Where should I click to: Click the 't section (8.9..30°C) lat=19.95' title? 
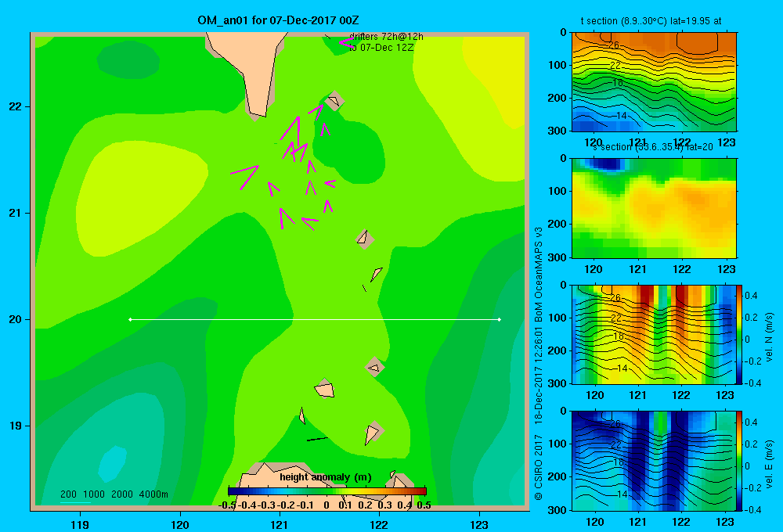click(651, 21)
